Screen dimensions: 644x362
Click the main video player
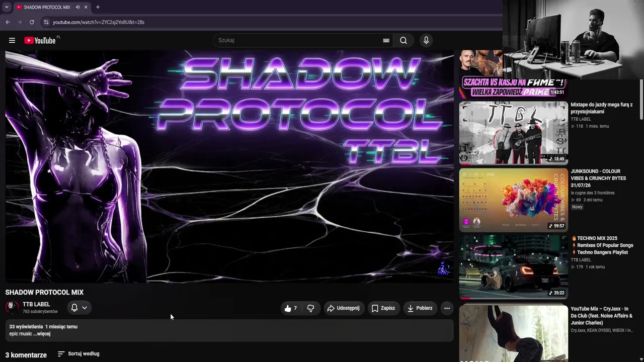click(229, 166)
